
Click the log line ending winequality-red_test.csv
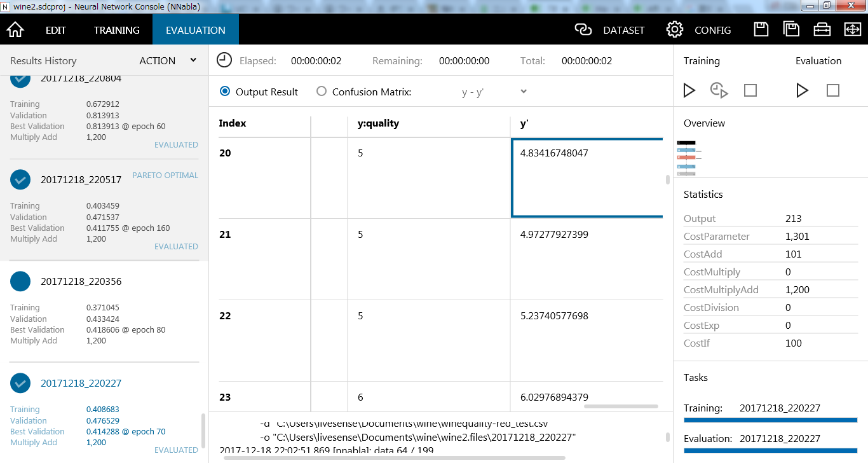pyautogui.click(x=404, y=424)
